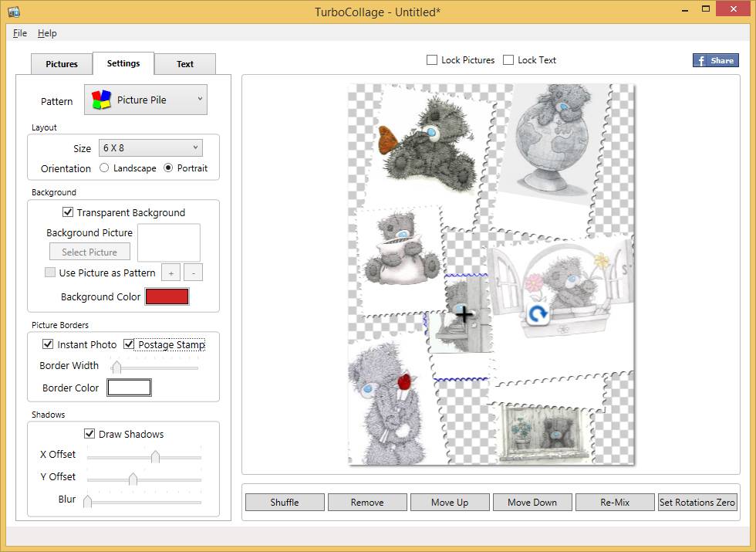Open the Size dropdown showing 6 X 8
The width and height of the screenshot is (756, 552).
[150, 147]
